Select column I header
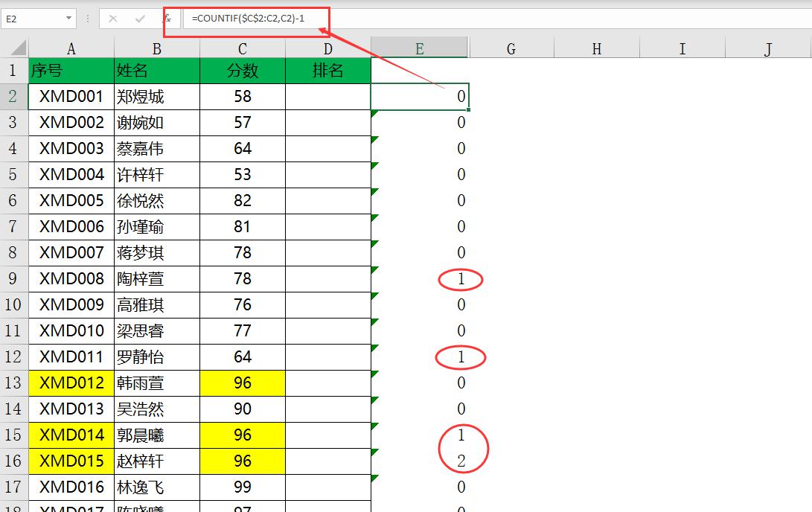 pos(682,48)
